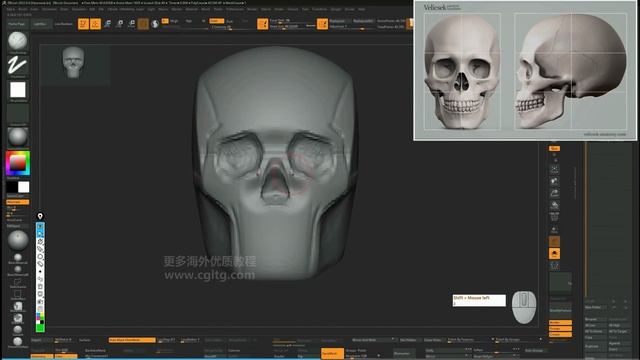Click the pin icon on annotation toolbar
640x360 pixels.
click(40, 216)
